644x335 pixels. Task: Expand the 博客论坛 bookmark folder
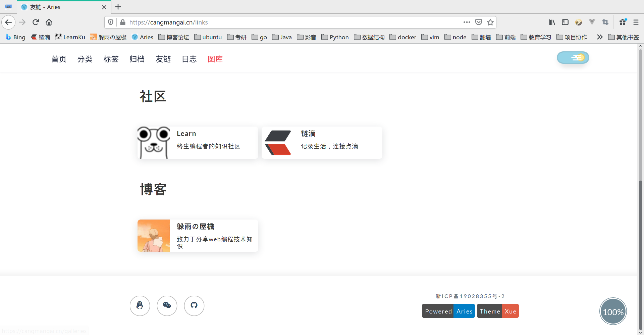[x=174, y=37]
